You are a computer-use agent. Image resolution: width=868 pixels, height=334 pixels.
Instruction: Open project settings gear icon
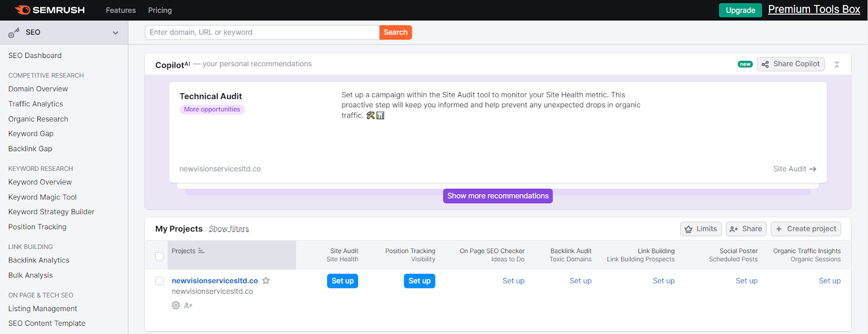click(176, 305)
